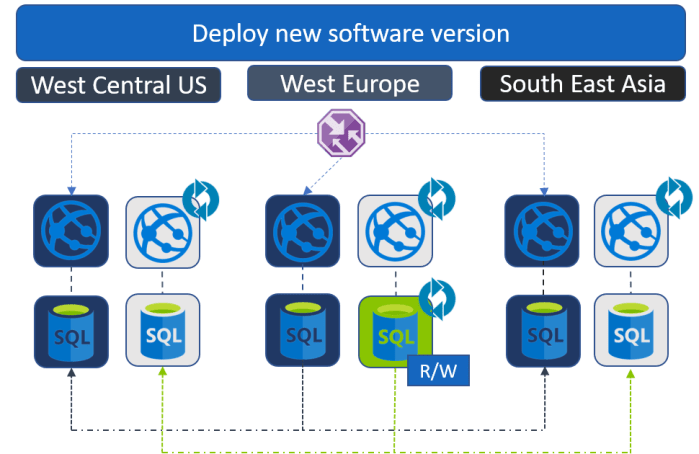
Task: Open the dark blue West Central US SQL database
Action: tap(70, 331)
